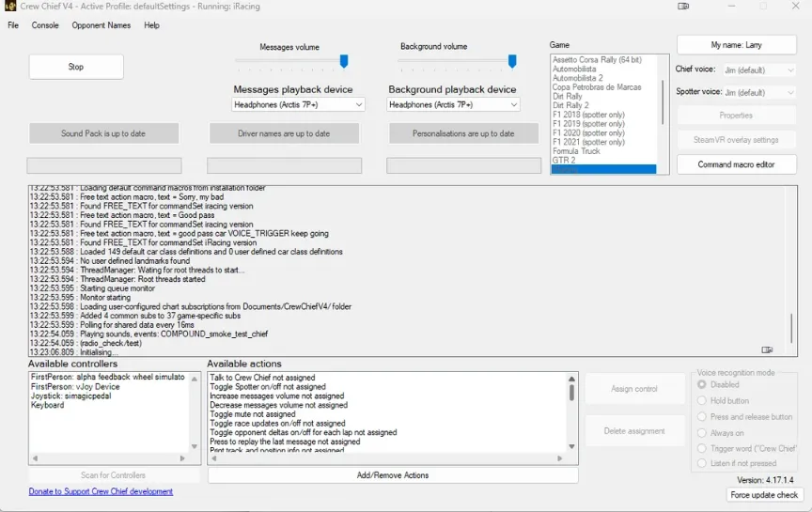The height and width of the screenshot is (512, 812).
Task: Select Toggle opponent deltas on/off action
Action: click(x=304, y=432)
